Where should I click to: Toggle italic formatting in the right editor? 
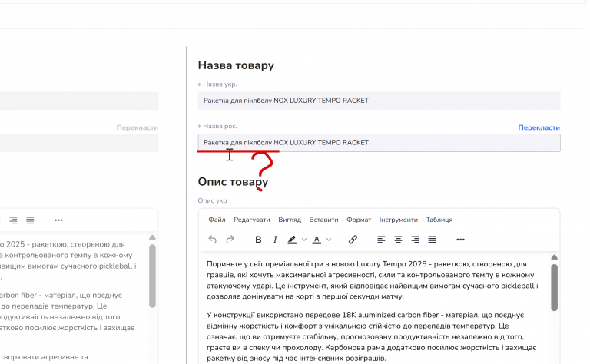[x=275, y=240]
